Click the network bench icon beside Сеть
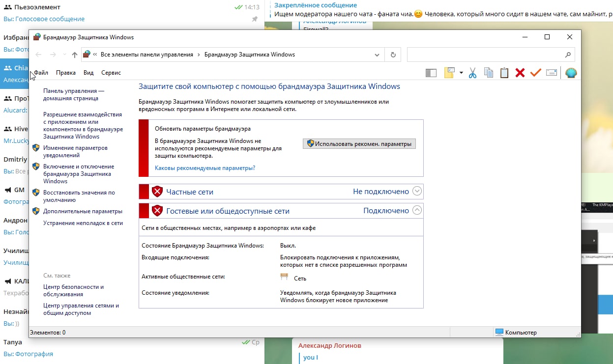The width and height of the screenshot is (613, 364). [x=284, y=277]
